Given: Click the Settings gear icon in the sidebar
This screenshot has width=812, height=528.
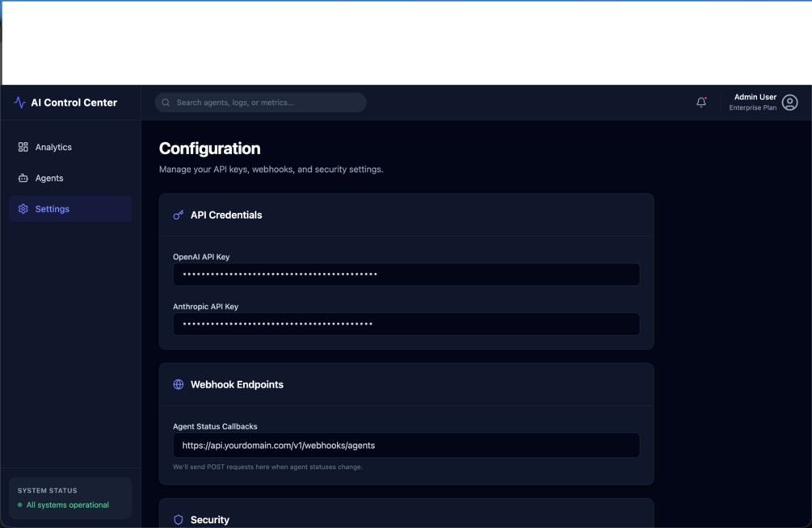Looking at the screenshot, I should click(x=23, y=209).
